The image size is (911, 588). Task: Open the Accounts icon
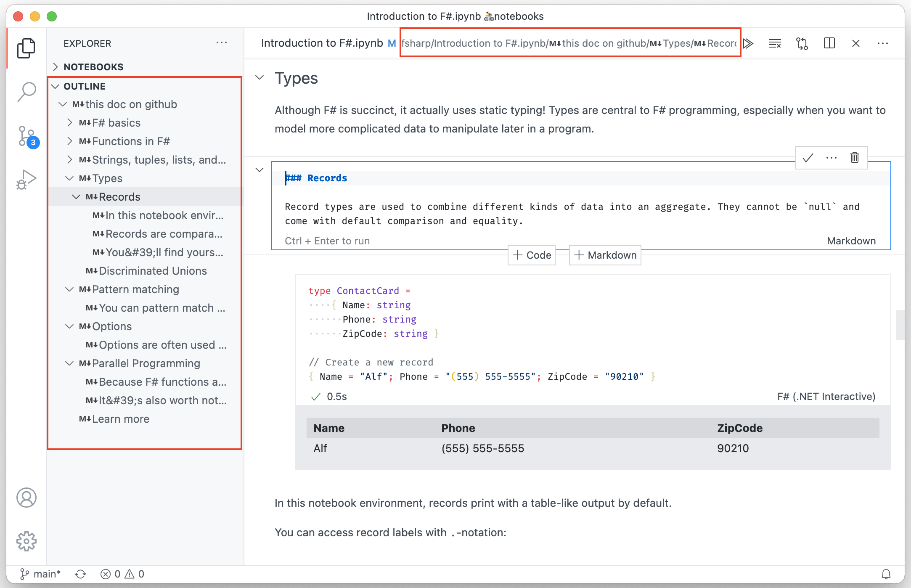coord(26,498)
